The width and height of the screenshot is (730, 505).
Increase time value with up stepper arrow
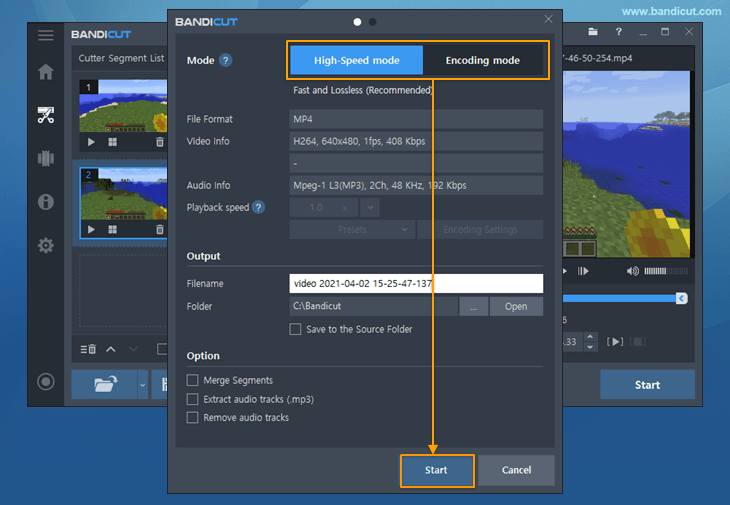click(x=590, y=337)
